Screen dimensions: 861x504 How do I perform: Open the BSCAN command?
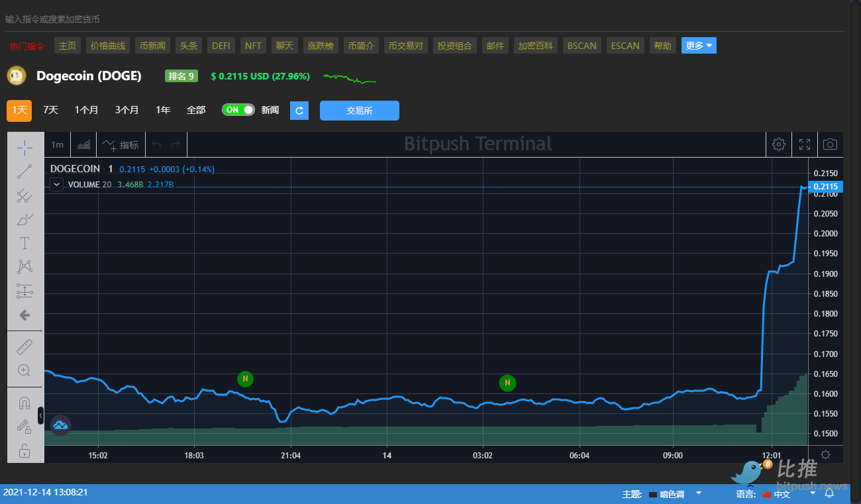click(582, 46)
